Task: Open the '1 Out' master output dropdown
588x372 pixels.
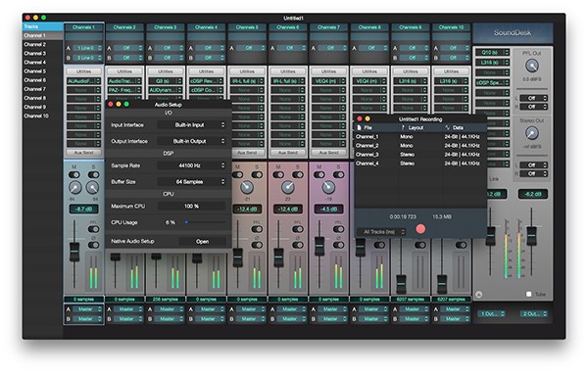Action: pyautogui.click(x=491, y=314)
